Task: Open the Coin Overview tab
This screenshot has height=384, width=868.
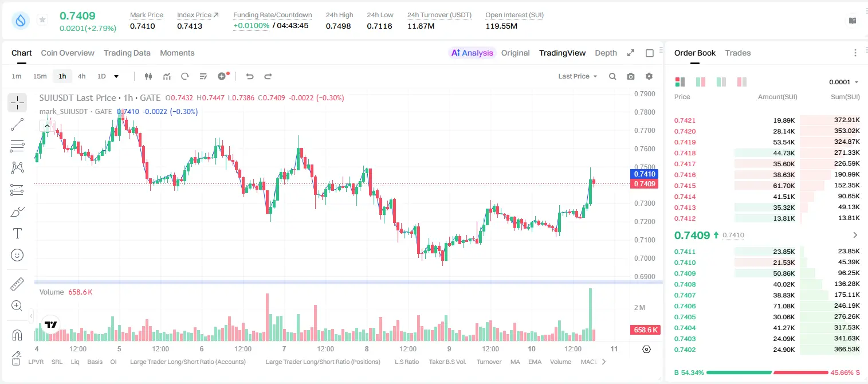Action: click(x=68, y=53)
